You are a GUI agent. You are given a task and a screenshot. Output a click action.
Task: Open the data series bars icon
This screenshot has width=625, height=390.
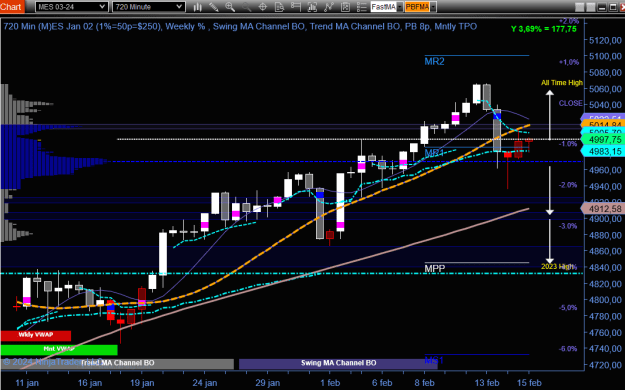[x=312, y=7]
